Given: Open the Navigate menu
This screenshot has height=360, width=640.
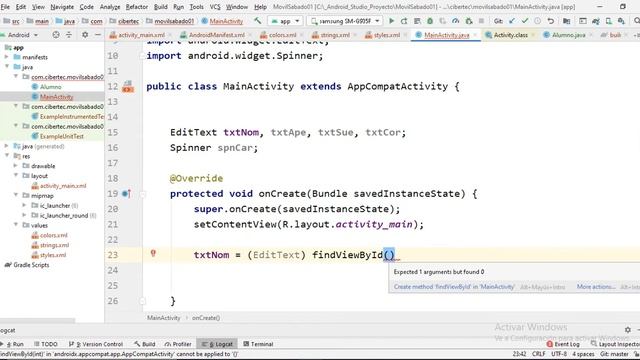Looking at the screenshot, I should (62, 7).
